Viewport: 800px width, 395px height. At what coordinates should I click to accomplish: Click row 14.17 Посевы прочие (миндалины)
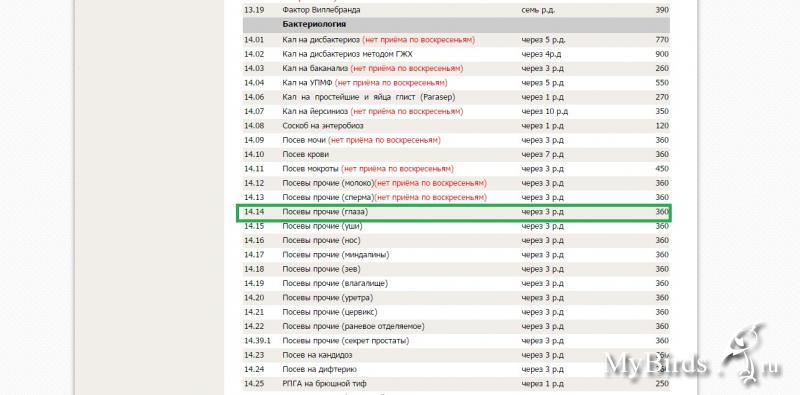[456, 255]
